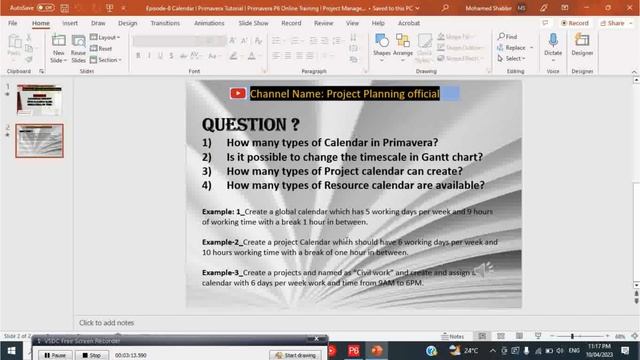Click the Dictate microphone icon
640x360 pixels.
(553, 40)
